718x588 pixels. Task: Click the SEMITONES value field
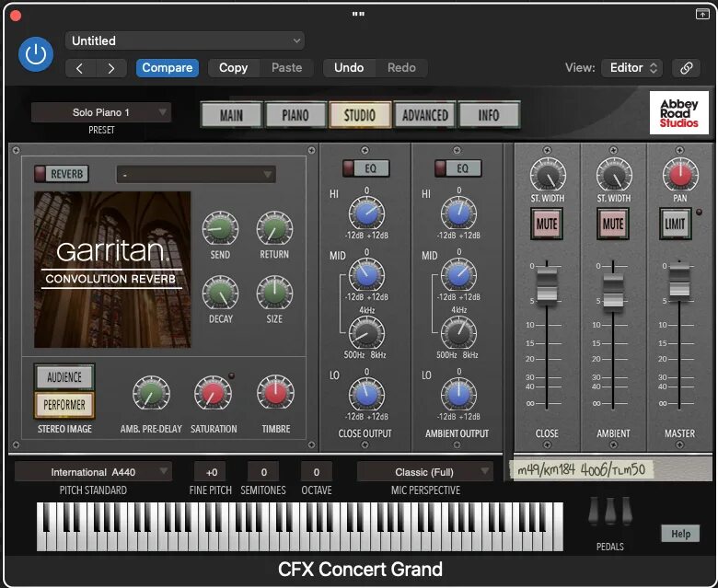[264, 472]
